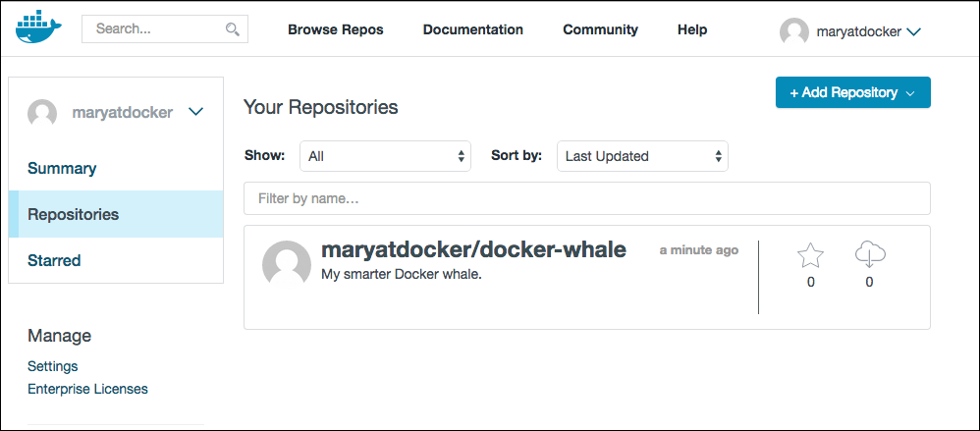
Task: Open Browse Repos in the top navigation
Action: click(335, 29)
